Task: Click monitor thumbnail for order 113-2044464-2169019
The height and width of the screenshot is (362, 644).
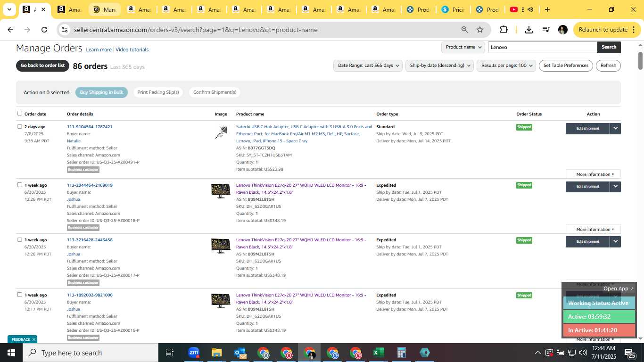Action: 221,191
